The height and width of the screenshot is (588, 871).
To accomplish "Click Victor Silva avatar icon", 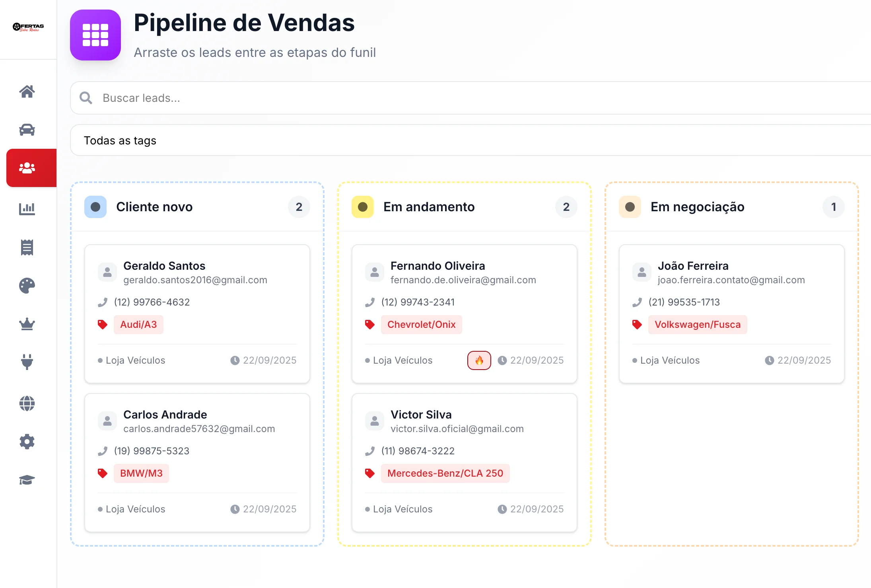I will (x=375, y=421).
